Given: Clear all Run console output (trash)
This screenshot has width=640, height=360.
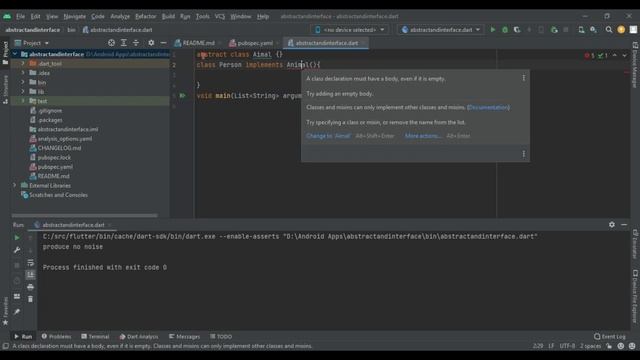Looking at the screenshot, I should 31,299.
